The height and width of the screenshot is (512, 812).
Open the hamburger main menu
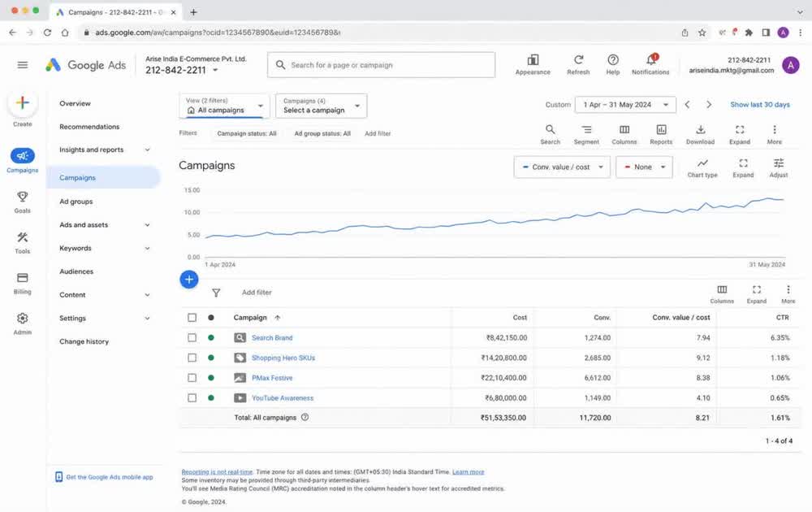coord(22,65)
